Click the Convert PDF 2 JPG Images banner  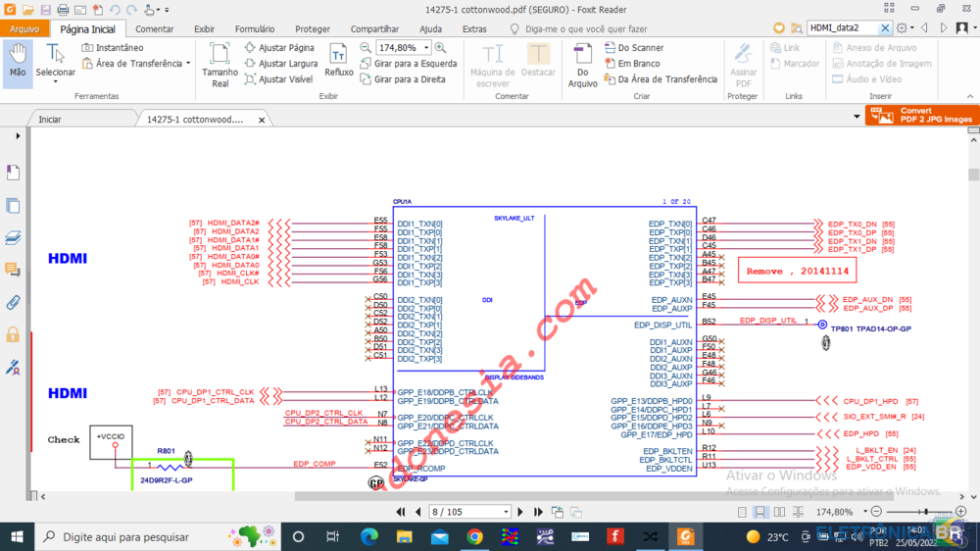click(922, 115)
